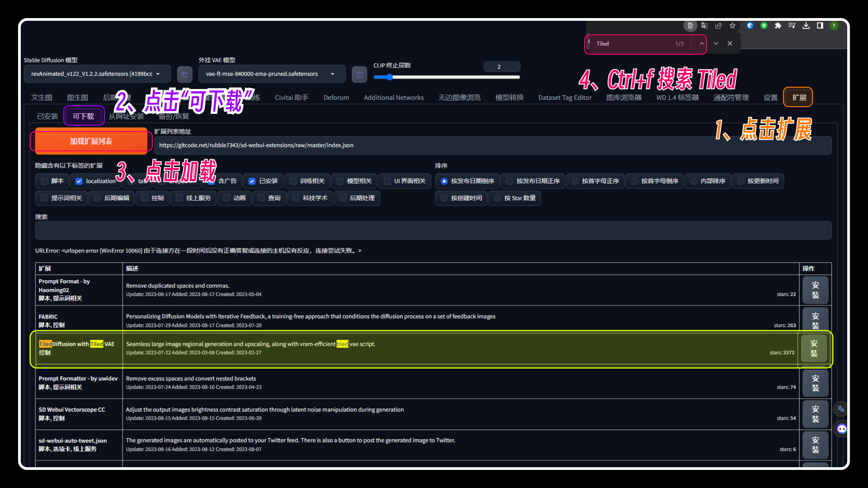Open the Additional Networks tab

[x=394, y=98]
